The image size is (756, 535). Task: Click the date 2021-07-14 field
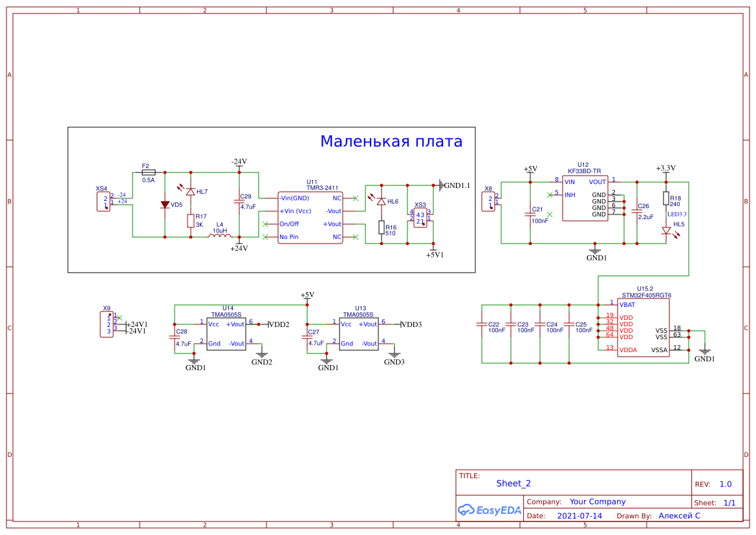click(579, 516)
